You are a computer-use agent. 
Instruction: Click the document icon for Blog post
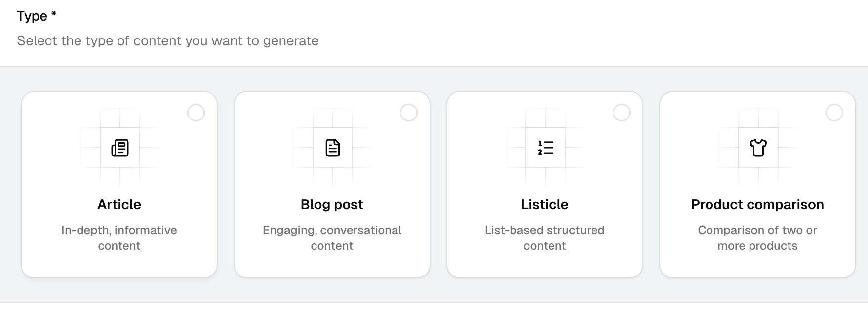(332, 148)
